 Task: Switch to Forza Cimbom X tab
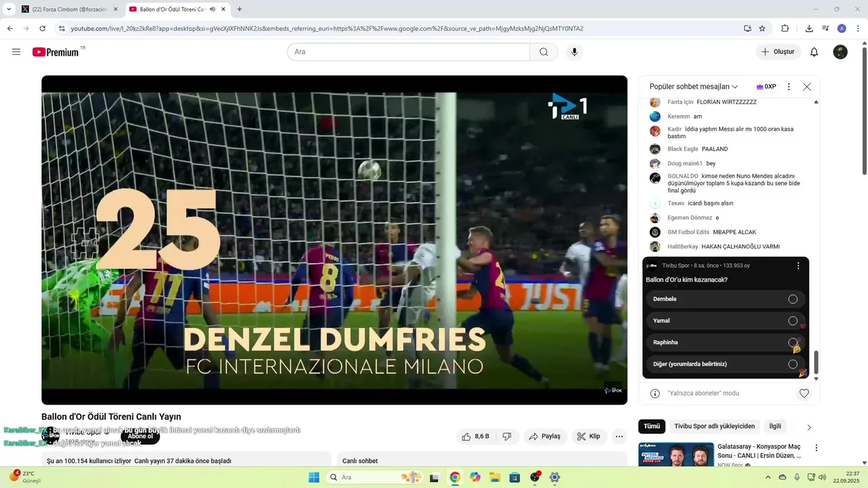coord(68,9)
